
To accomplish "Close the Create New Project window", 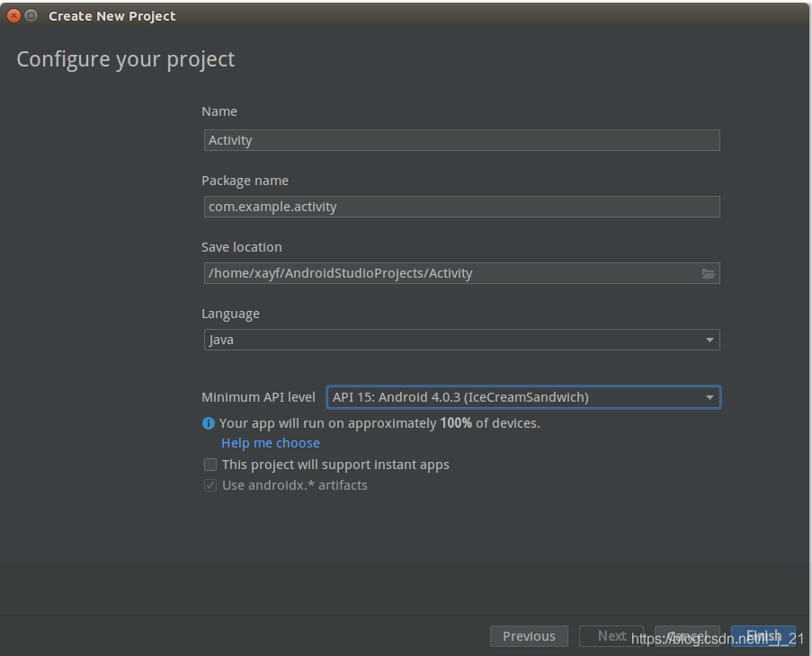I will pyautogui.click(x=14, y=15).
